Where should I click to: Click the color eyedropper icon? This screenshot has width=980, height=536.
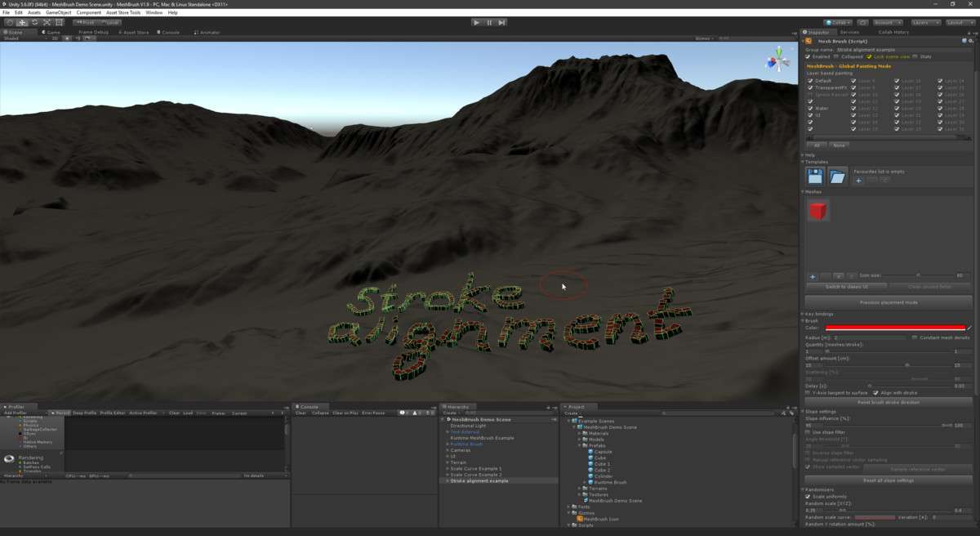tap(969, 328)
